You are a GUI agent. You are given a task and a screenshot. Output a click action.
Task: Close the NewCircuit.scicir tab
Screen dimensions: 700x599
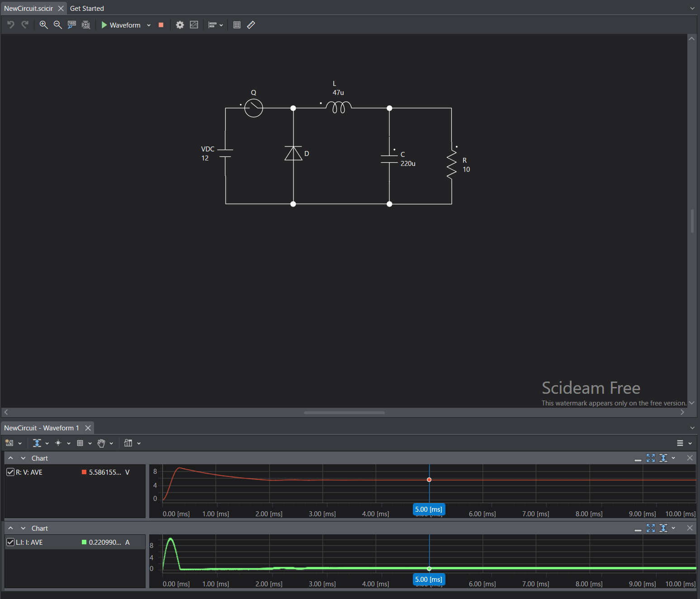point(61,8)
